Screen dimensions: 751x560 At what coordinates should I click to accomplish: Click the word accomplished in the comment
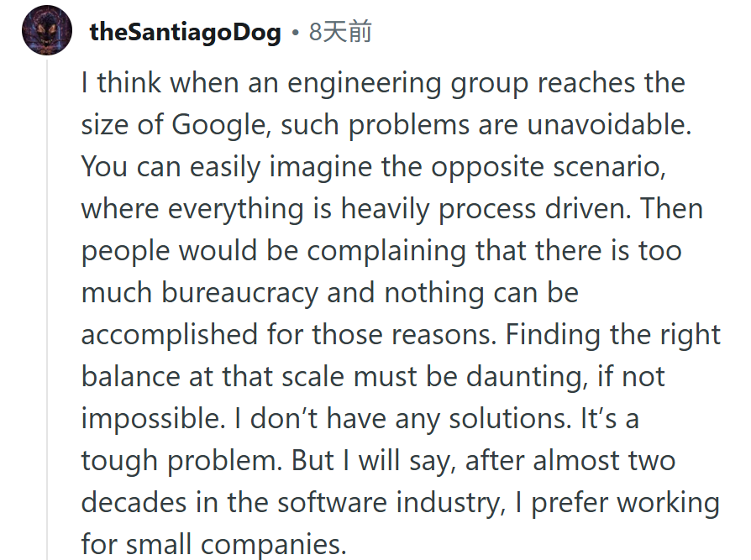[x=170, y=334]
